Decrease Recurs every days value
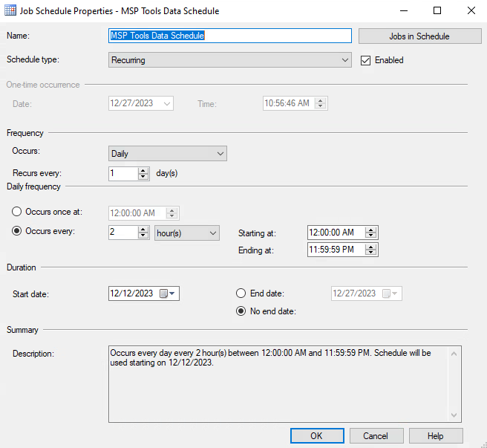This screenshot has width=487, height=448. point(143,177)
